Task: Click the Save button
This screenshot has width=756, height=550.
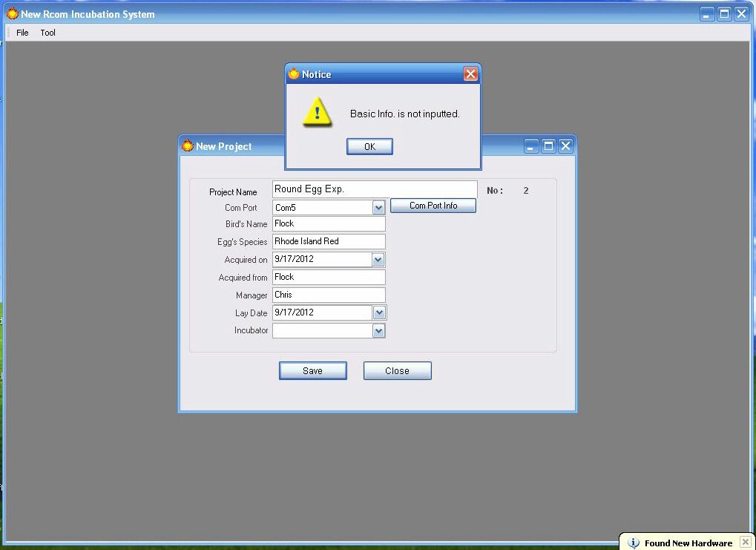Action: tap(312, 370)
